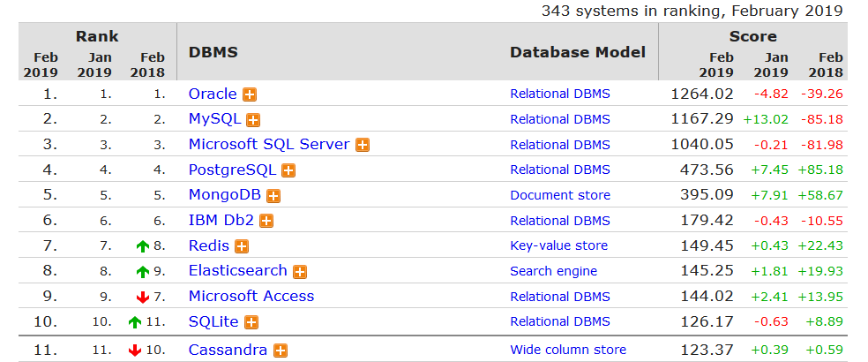This screenshot has height=362, width=868.
Task: Click the +13.02 change in MySQL row
Action: (x=767, y=120)
